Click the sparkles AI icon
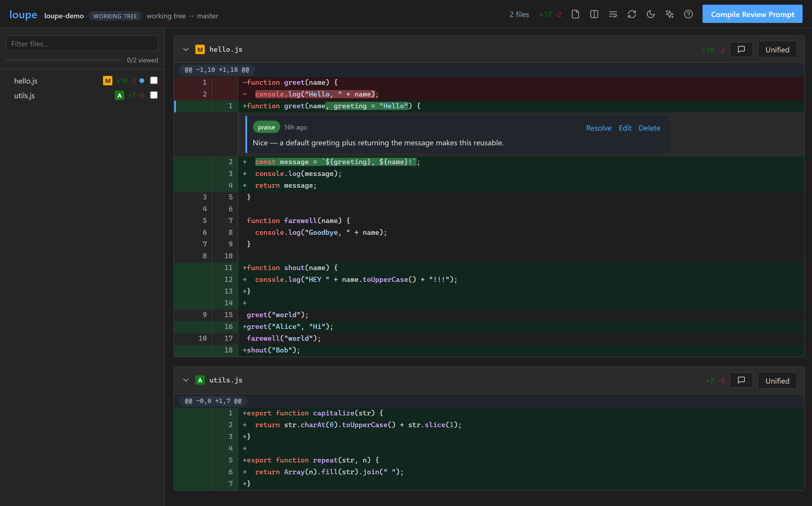 tap(669, 14)
